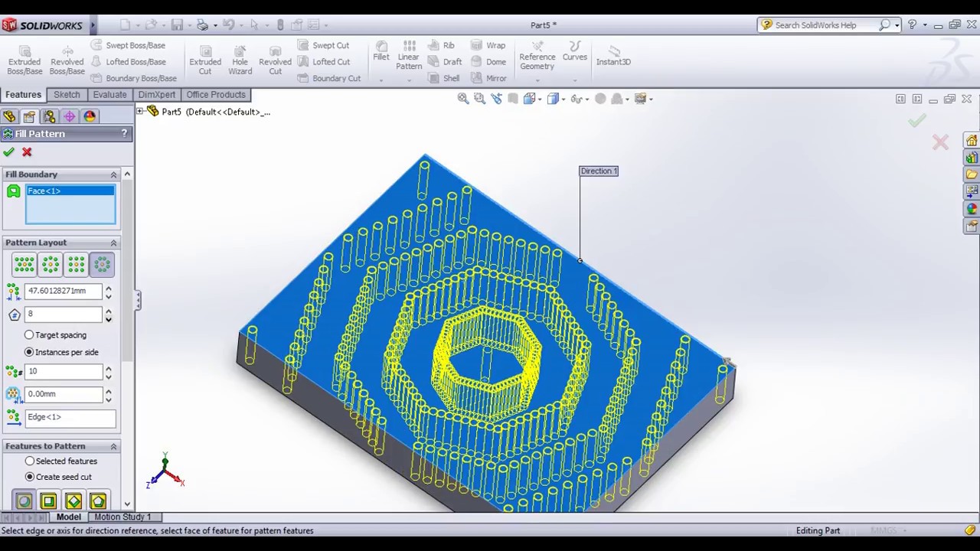Open the DimXpert tab
The width and height of the screenshot is (980, 551).
[156, 95]
